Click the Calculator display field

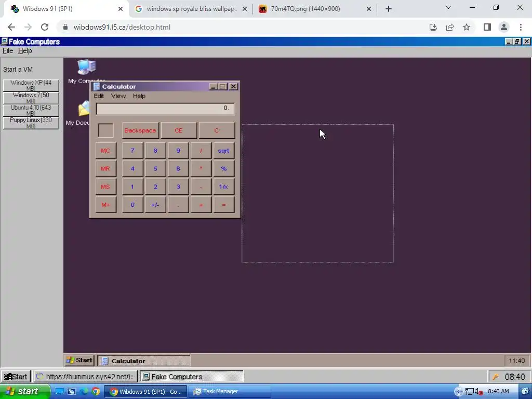pyautogui.click(x=165, y=109)
